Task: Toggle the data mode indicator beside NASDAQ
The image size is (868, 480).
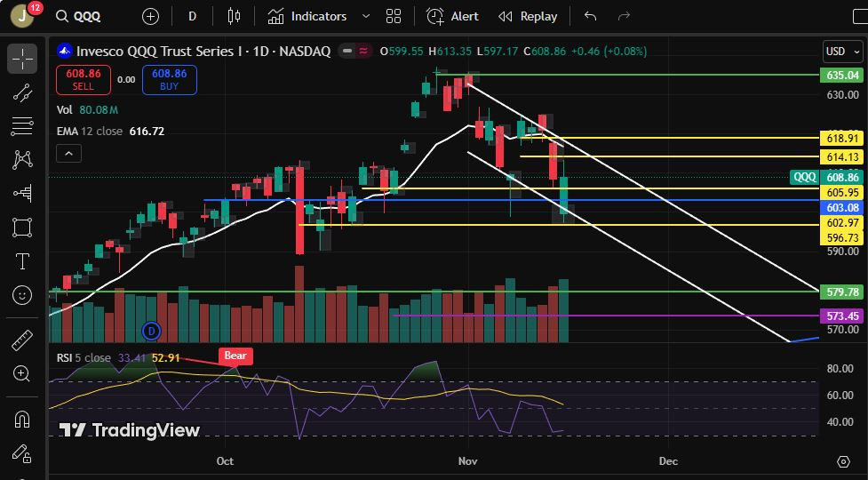Action: coord(346,52)
